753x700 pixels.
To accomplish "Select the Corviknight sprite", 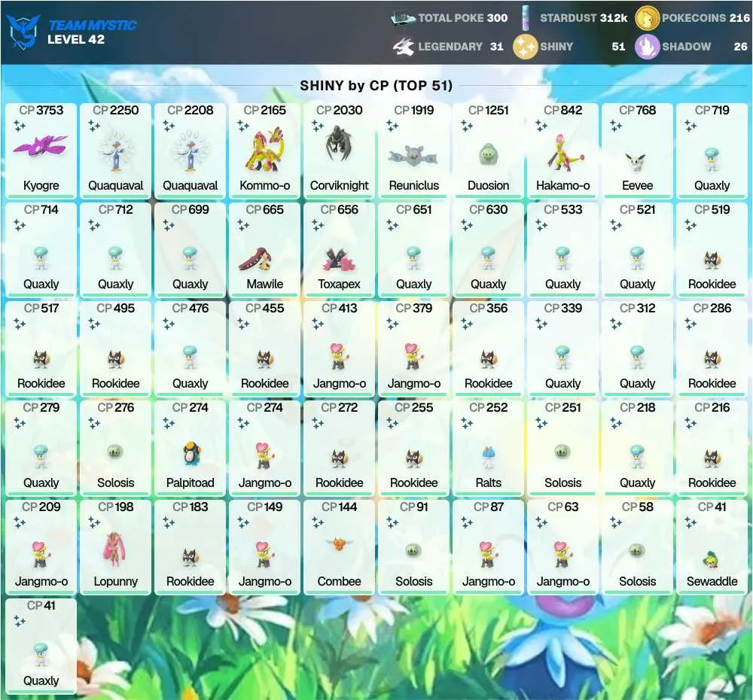I will tap(339, 144).
